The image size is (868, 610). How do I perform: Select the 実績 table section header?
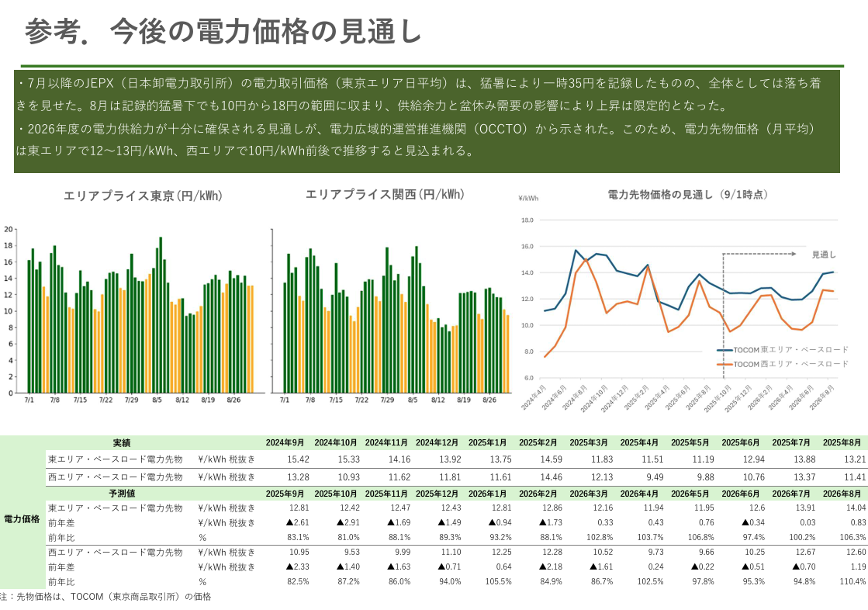(x=122, y=442)
